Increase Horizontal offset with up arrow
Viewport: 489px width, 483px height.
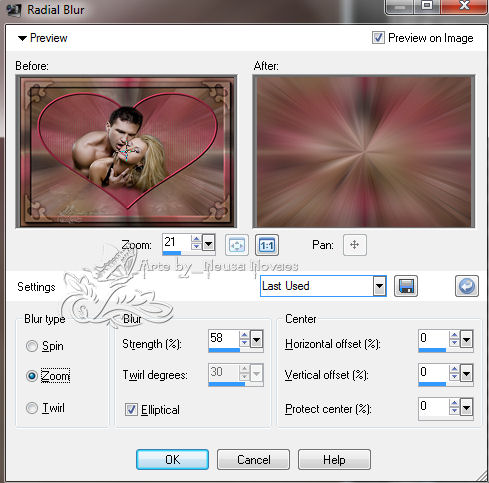click(x=454, y=335)
